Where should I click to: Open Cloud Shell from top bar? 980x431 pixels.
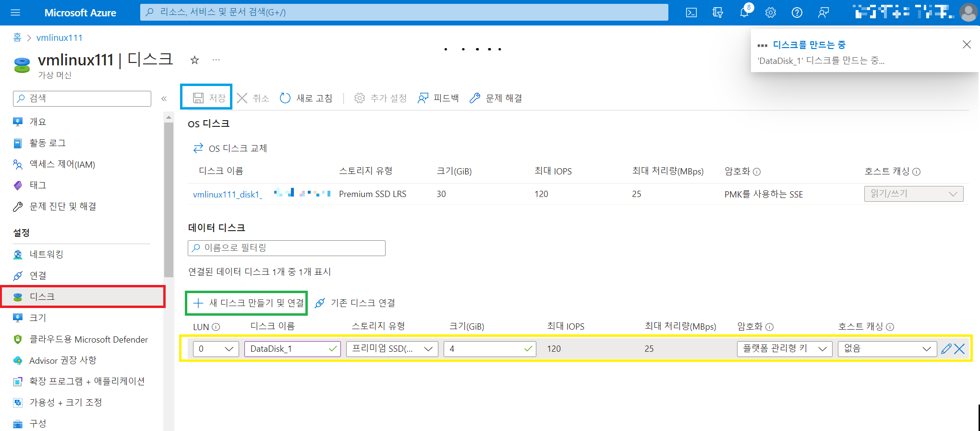(x=691, y=12)
